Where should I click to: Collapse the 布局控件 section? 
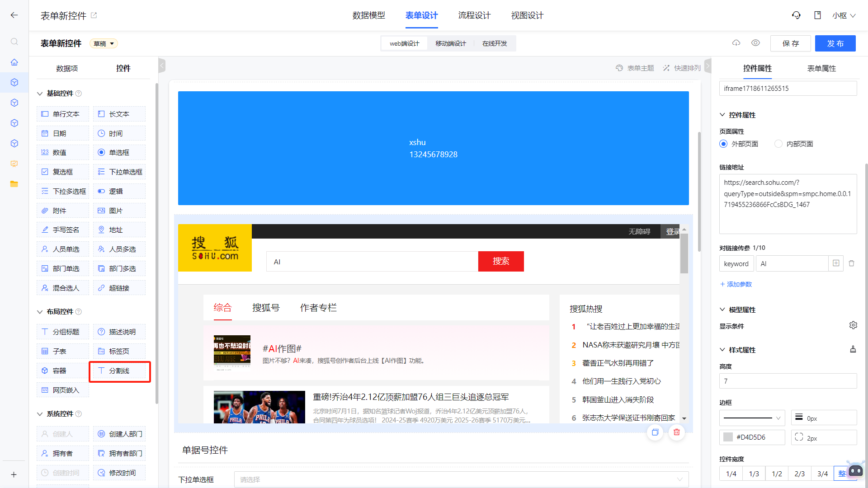[x=40, y=312]
